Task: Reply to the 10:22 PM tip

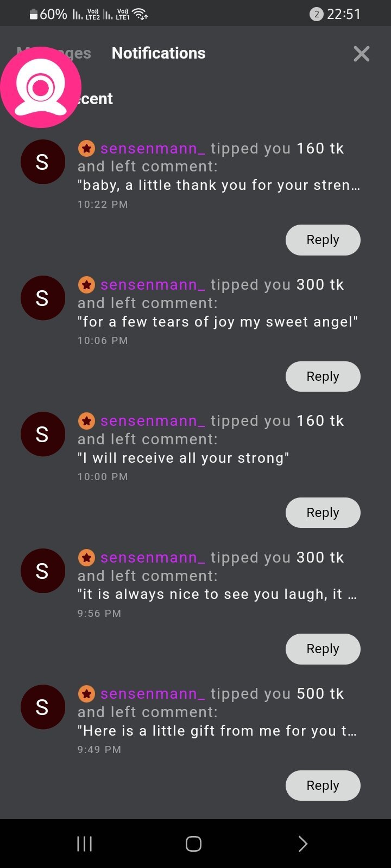Action: point(323,240)
